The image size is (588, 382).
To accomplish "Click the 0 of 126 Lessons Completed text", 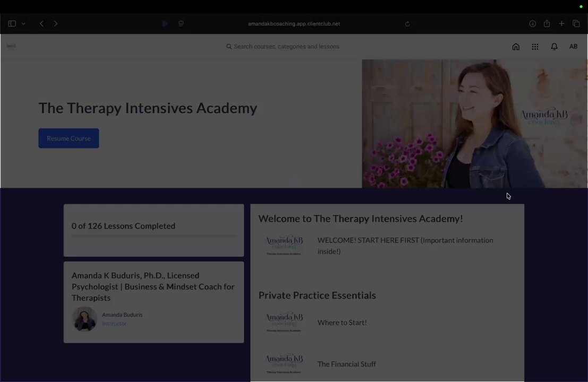I will point(123,226).
